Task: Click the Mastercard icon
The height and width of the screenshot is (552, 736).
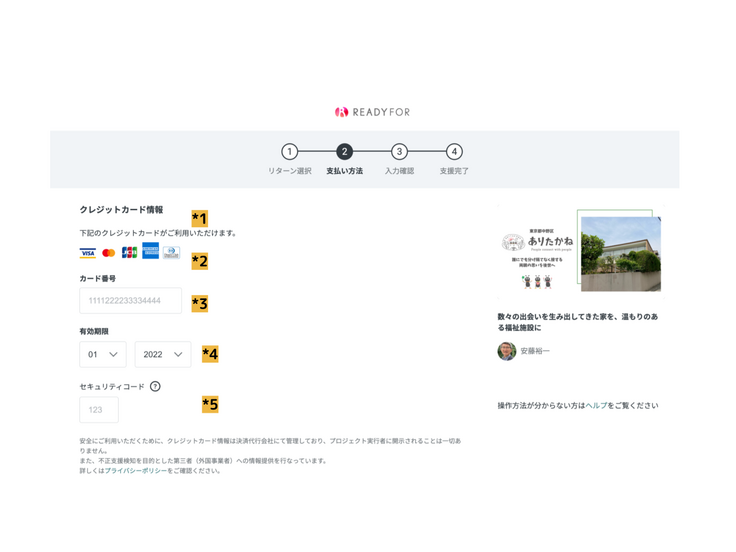Action: 109,253
